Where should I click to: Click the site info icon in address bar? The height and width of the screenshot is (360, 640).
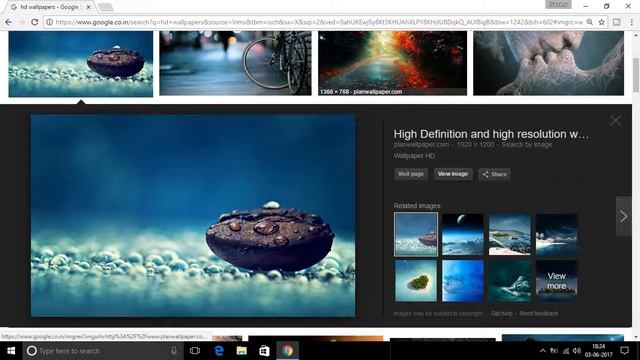point(49,22)
